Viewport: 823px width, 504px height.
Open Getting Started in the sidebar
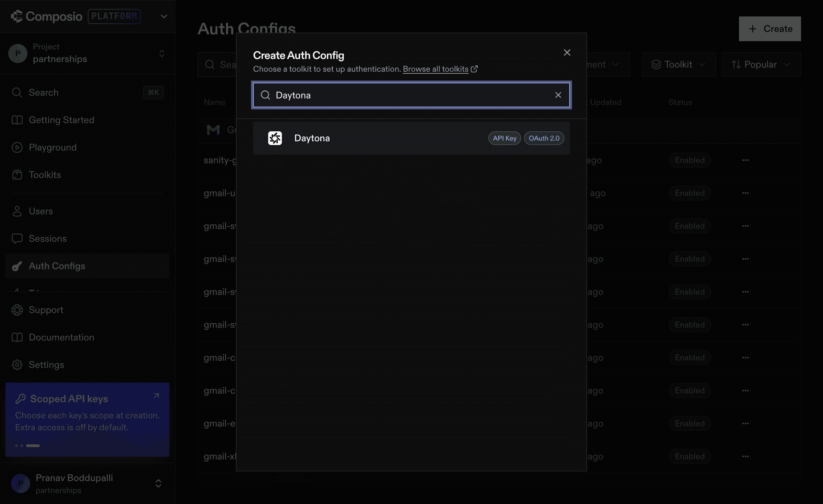pyautogui.click(x=87, y=120)
